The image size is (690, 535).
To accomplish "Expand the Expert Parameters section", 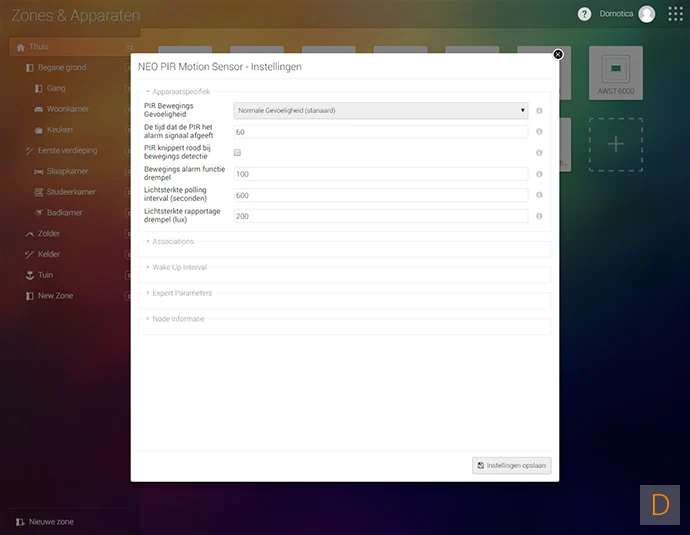I will pos(179,293).
